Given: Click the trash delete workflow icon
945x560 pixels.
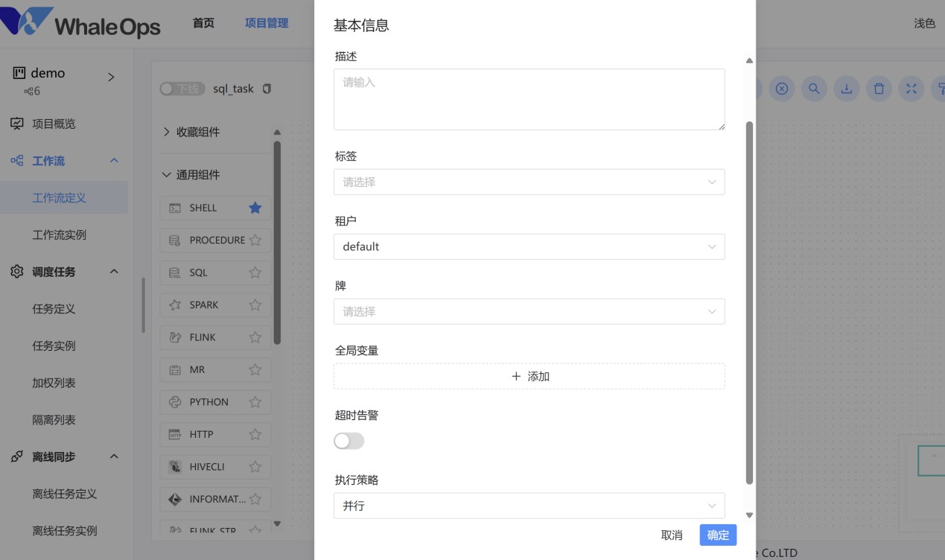Looking at the screenshot, I should click(x=879, y=89).
